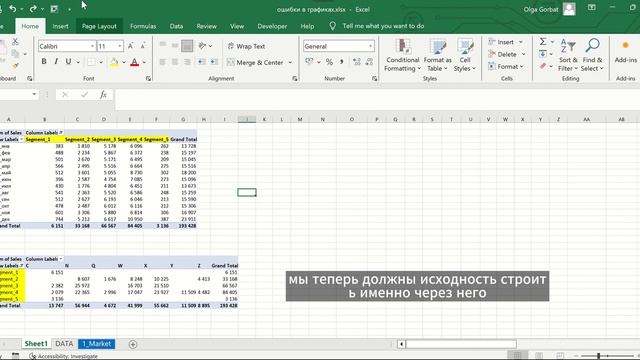Click Merge & Center
This screenshot has height=360, width=640.
tap(255, 62)
